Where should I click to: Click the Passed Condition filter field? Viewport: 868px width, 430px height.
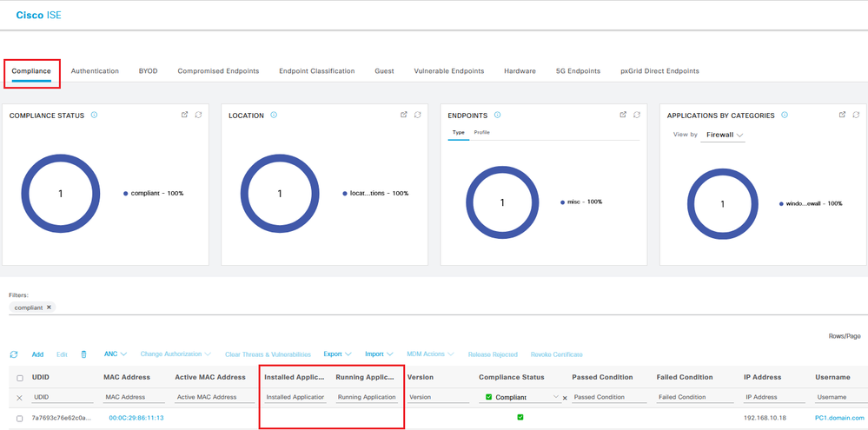point(609,397)
